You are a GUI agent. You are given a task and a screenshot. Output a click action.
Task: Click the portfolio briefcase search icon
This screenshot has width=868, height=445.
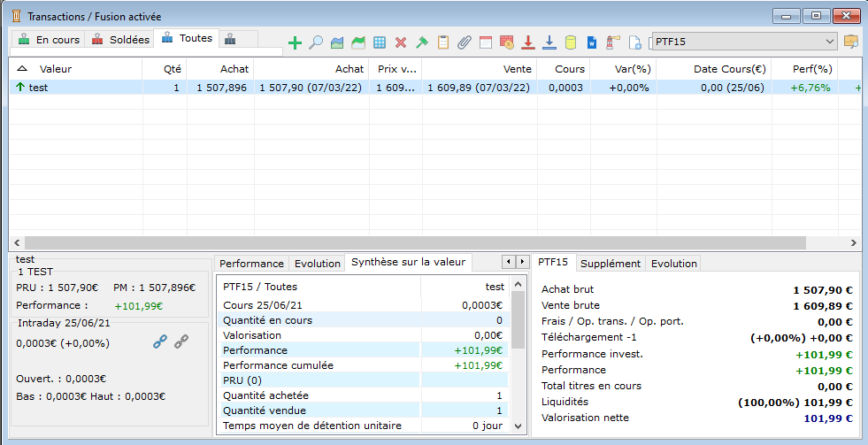(x=850, y=42)
